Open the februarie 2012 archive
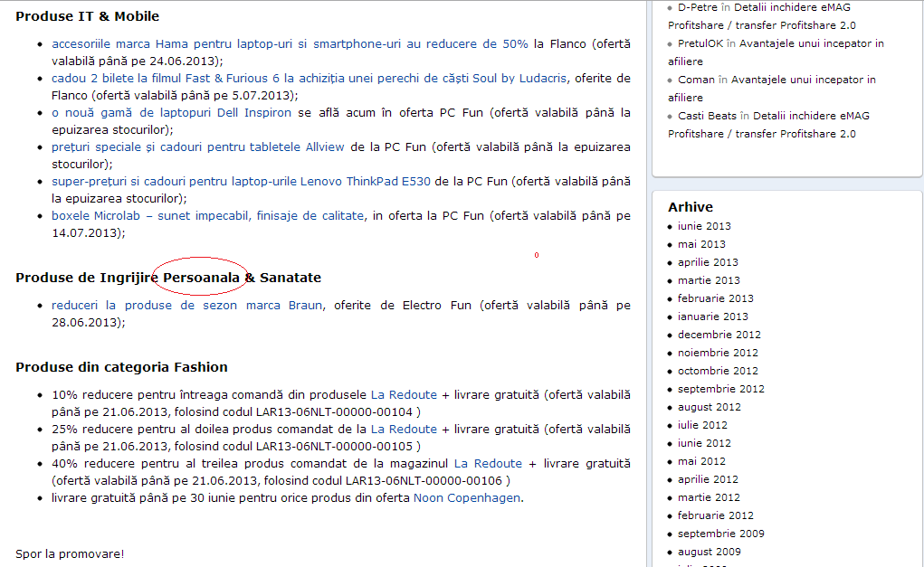Screen dimensions: 924x567 point(715,515)
